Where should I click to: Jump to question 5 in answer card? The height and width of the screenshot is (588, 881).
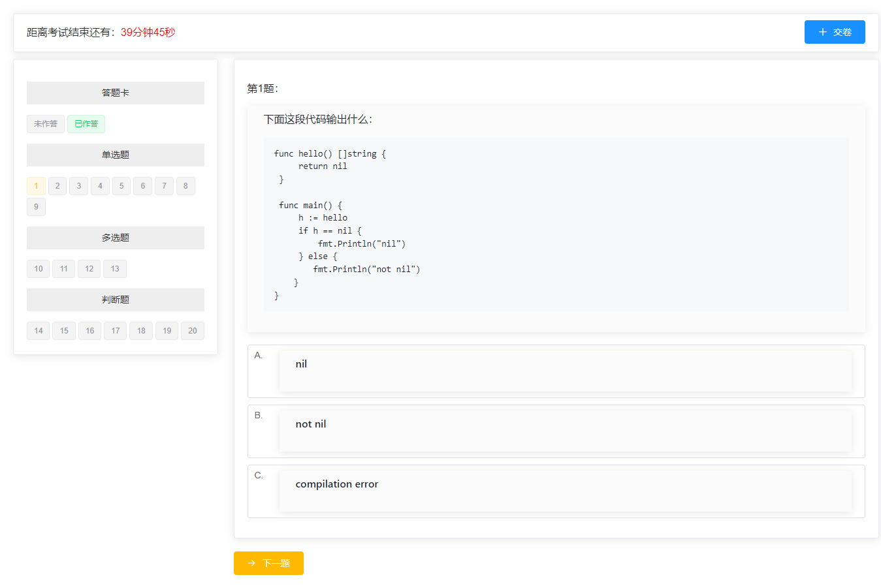(x=121, y=186)
